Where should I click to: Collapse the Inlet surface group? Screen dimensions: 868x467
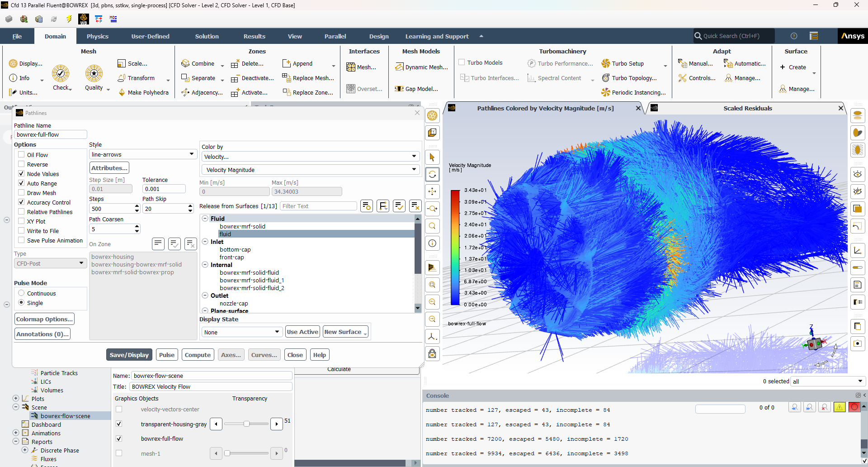[205, 242]
